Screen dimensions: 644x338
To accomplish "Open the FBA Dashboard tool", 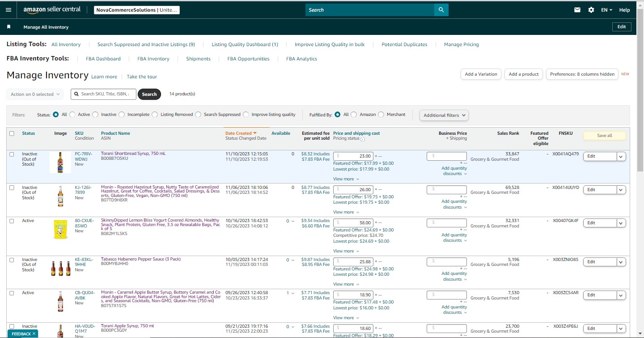I will [x=103, y=59].
